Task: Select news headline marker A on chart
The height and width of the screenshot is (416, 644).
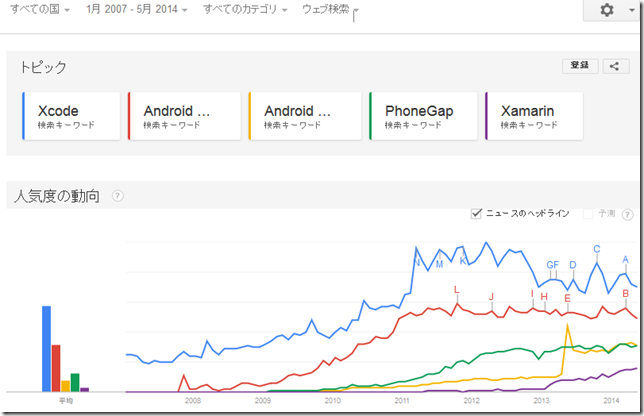Action: click(x=625, y=260)
